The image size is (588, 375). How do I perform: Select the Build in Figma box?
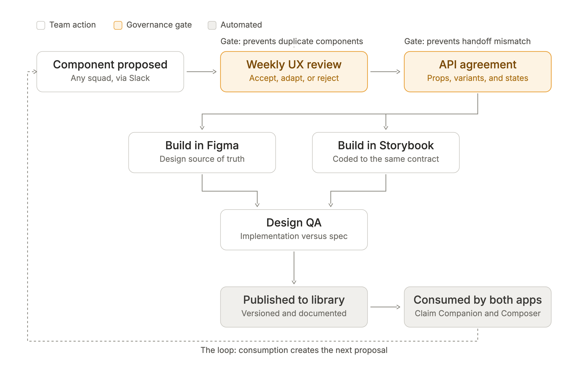click(202, 152)
